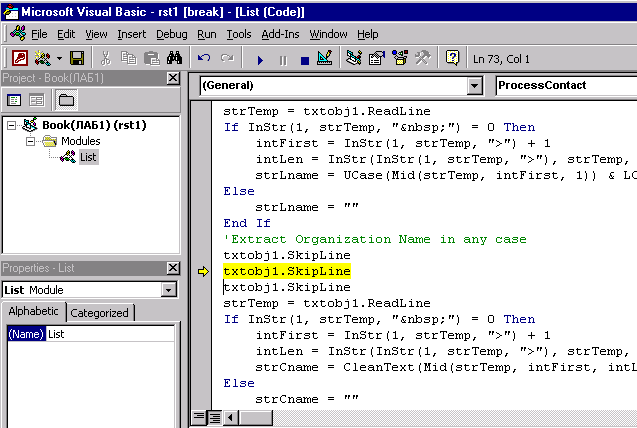
Task: Click the Help question mark icon
Action: tap(452, 59)
